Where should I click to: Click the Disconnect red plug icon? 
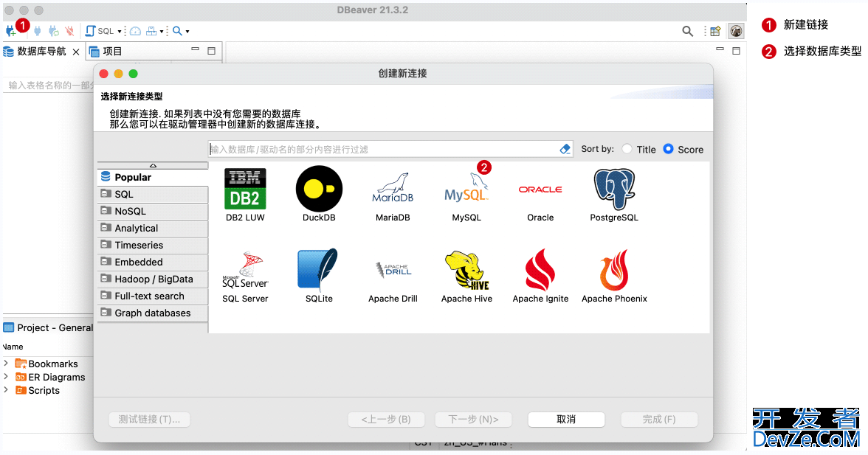[x=69, y=31]
